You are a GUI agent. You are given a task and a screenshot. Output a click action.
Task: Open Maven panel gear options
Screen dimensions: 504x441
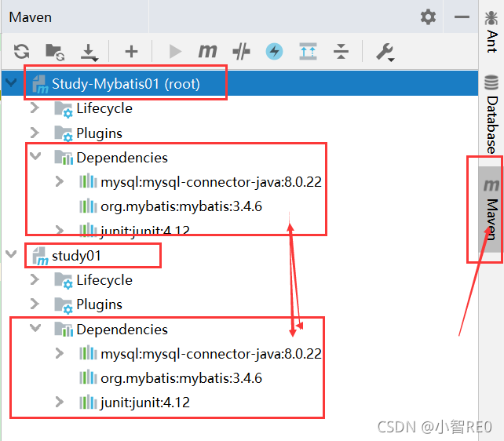(428, 16)
